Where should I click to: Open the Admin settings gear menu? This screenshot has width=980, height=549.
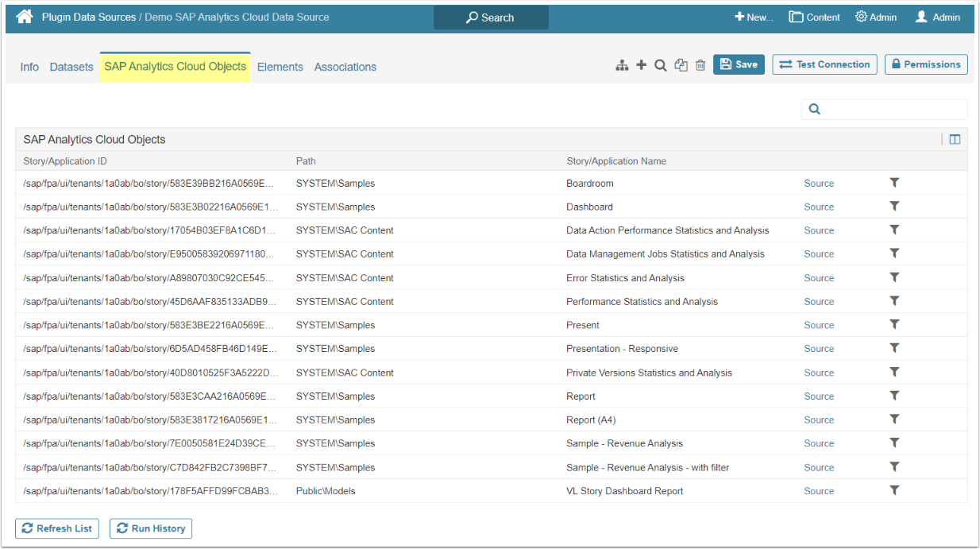pos(876,17)
